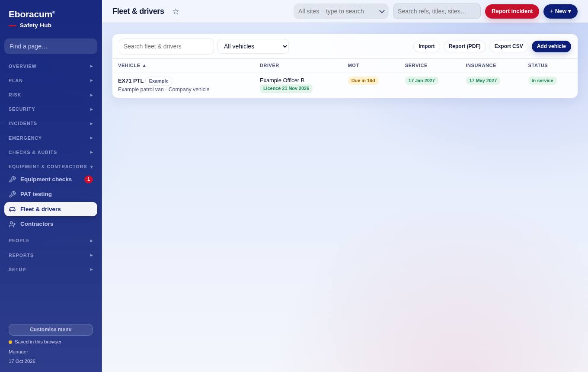Open the + New dropdown menu
Image resolution: width=588 pixels, height=372 pixels.
click(x=560, y=11)
